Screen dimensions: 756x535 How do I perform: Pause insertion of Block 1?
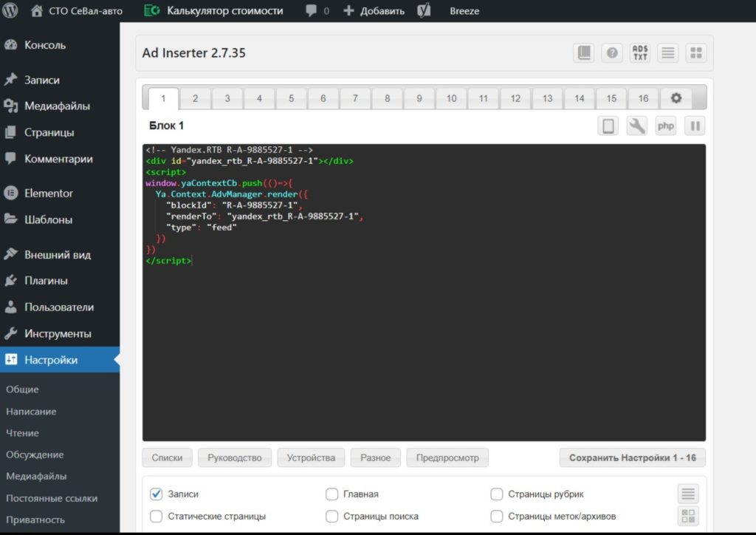coord(695,126)
